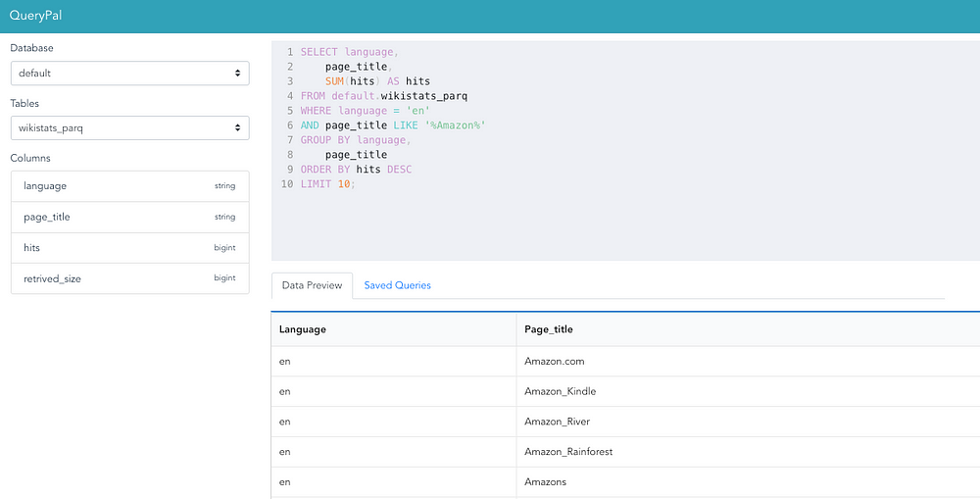Image resolution: width=980 pixels, height=499 pixels.
Task: Click the Page_title table column header
Action: tap(748, 329)
